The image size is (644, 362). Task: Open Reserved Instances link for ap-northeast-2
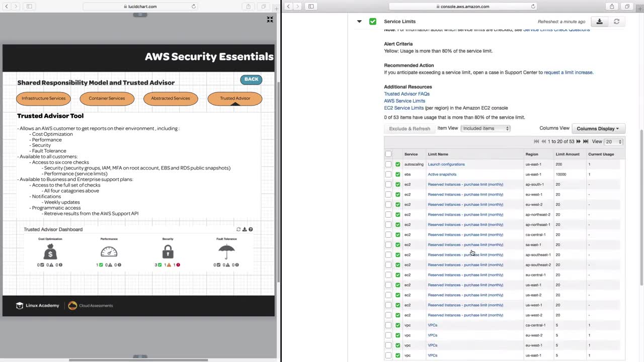coord(465,215)
